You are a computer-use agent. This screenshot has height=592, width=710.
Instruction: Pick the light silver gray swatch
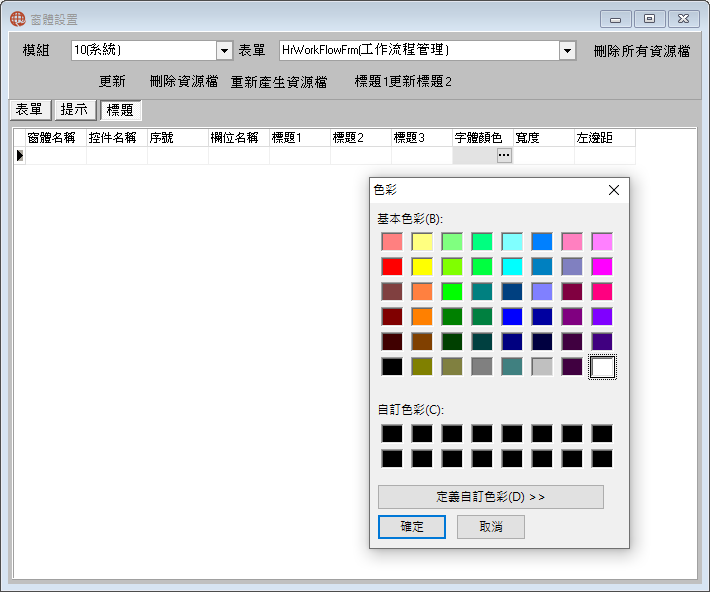click(x=542, y=367)
